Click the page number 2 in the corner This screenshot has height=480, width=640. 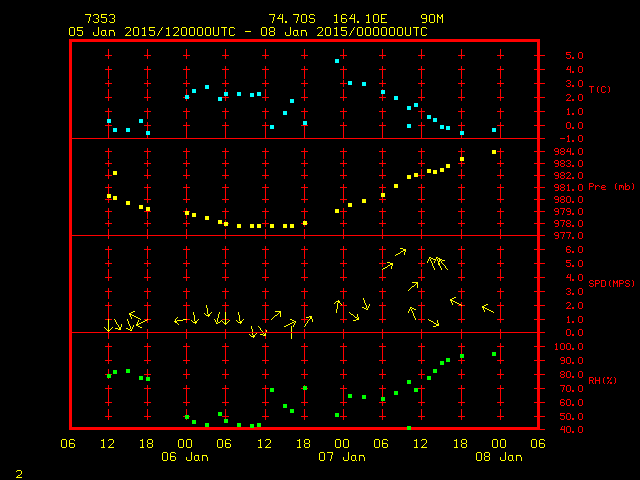(x=19, y=474)
